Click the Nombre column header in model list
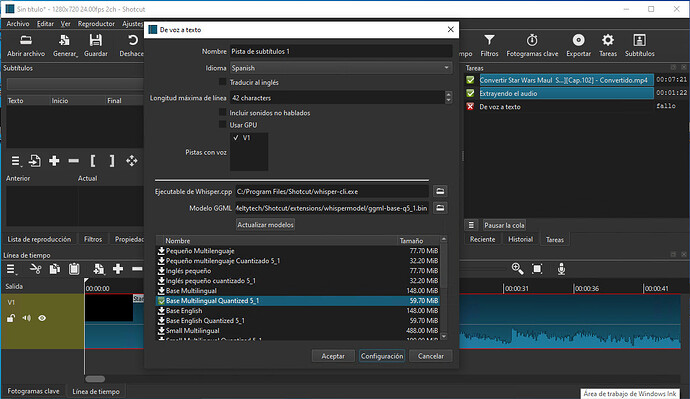Viewport: 690px width, 399px height. [x=280, y=241]
